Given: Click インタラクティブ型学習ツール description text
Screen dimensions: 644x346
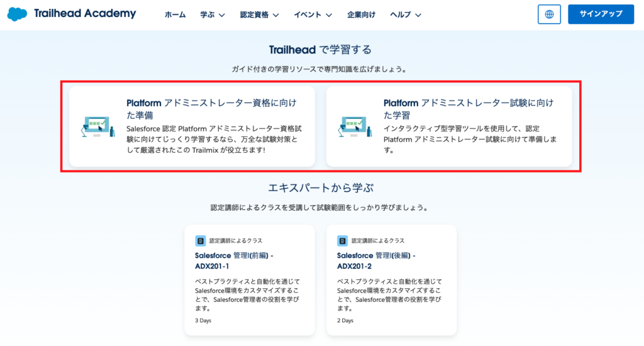Looking at the screenshot, I should 470,139.
